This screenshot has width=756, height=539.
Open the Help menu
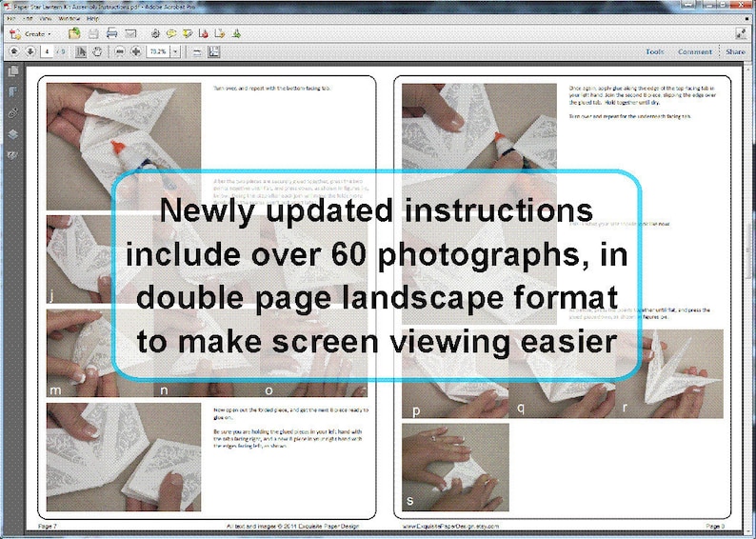point(92,19)
